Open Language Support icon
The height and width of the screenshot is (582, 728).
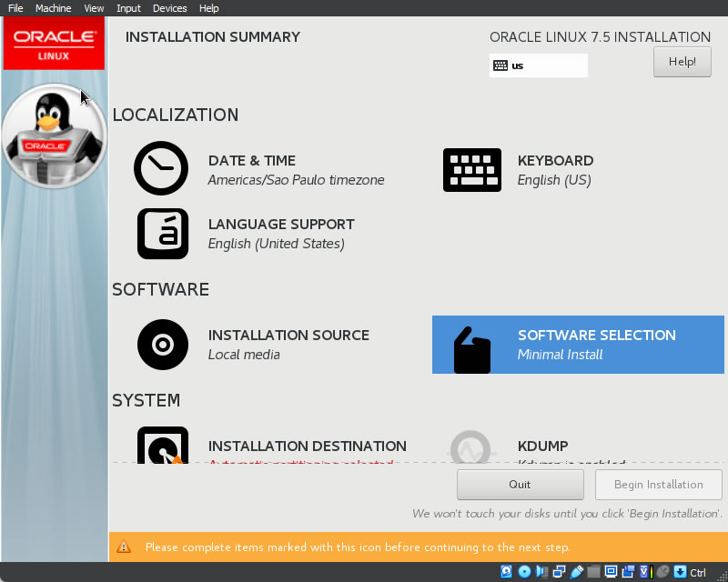coord(163,234)
